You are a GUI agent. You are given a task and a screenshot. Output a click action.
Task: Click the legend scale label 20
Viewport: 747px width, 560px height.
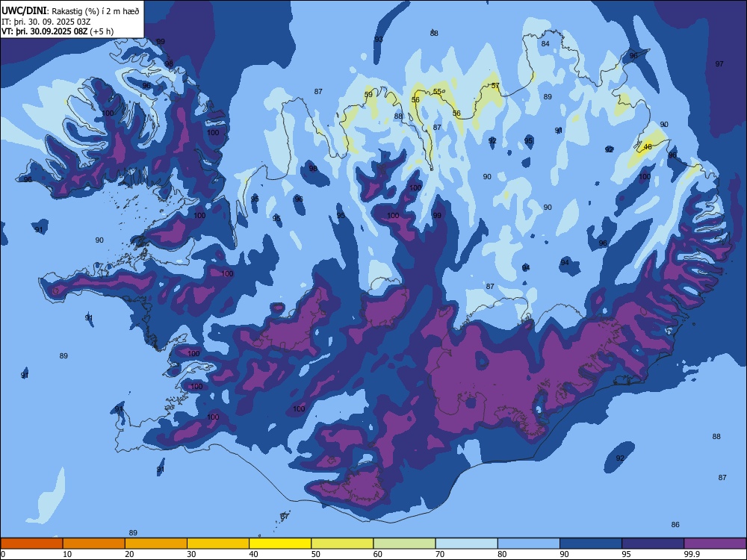129,554
